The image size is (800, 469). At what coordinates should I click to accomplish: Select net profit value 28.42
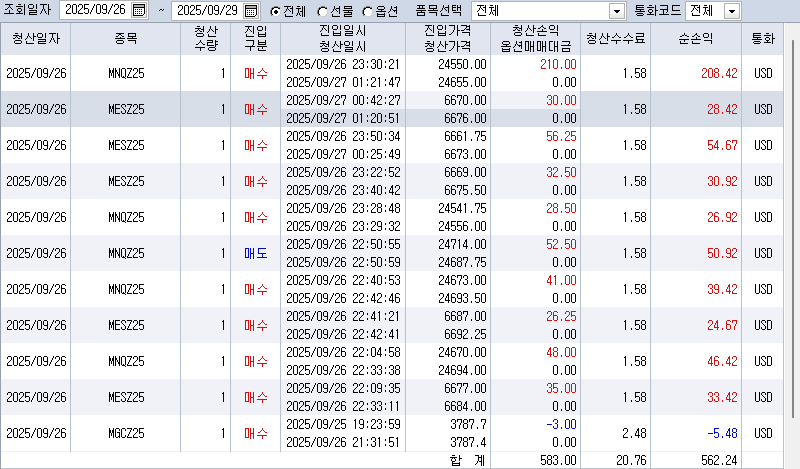click(722, 109)
